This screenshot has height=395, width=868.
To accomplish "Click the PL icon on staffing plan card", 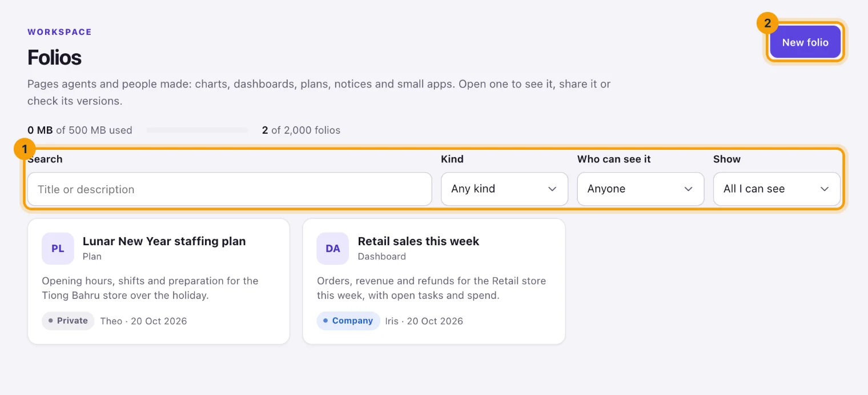I will point(58,249).
